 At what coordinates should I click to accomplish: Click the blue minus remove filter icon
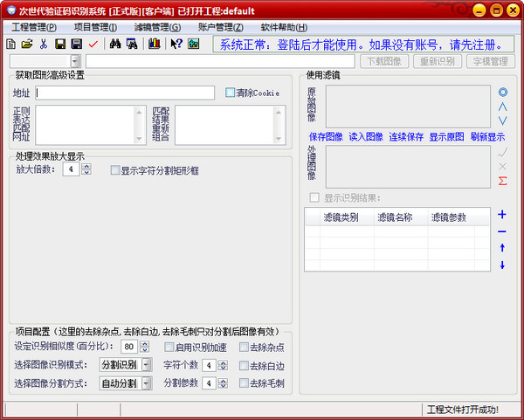pos(502,231)
